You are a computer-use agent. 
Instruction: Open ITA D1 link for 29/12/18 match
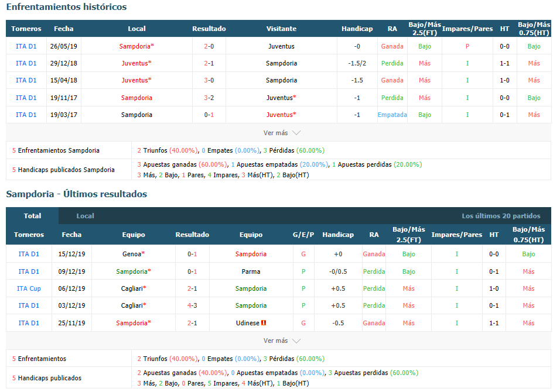[26, 63]
